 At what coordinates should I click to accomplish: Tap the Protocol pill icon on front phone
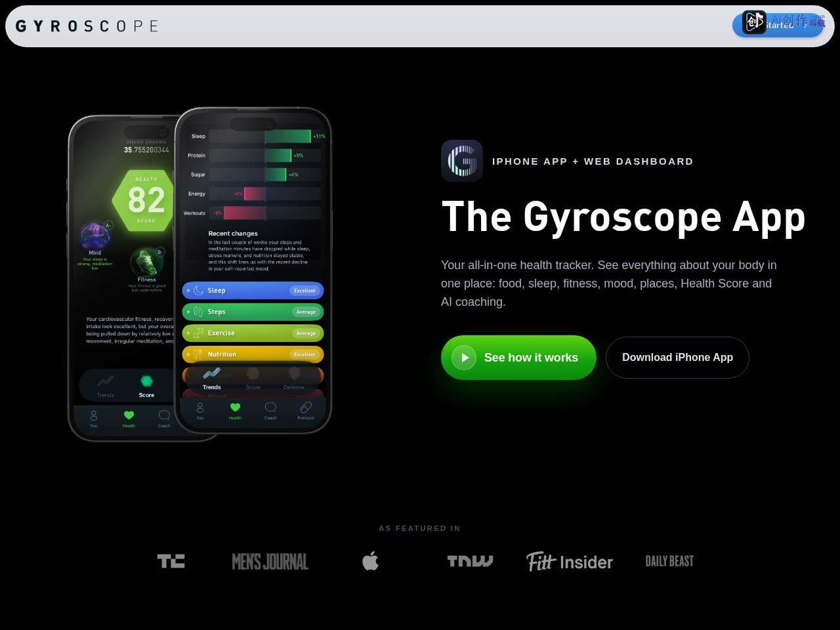306,408
